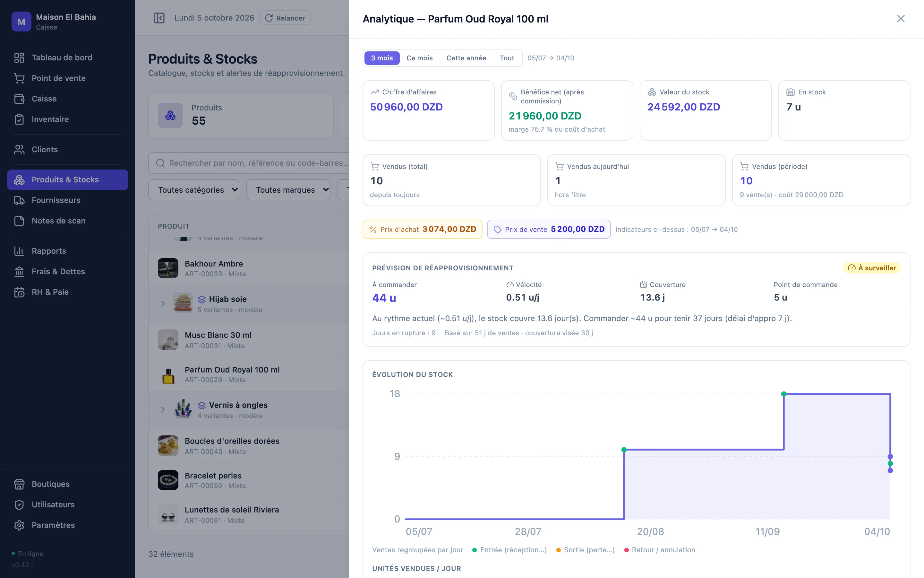
Task: Click Maison El Bahia avatar logo
Action: pos(21,22)
